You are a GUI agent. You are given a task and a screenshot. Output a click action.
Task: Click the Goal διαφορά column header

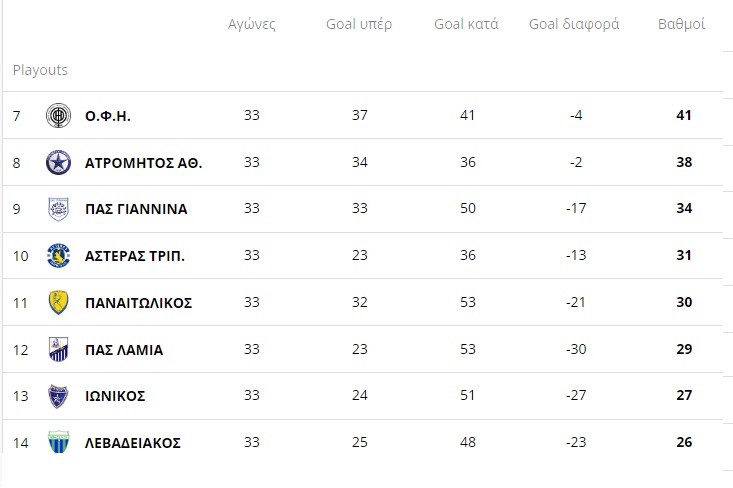click(574, 24)
